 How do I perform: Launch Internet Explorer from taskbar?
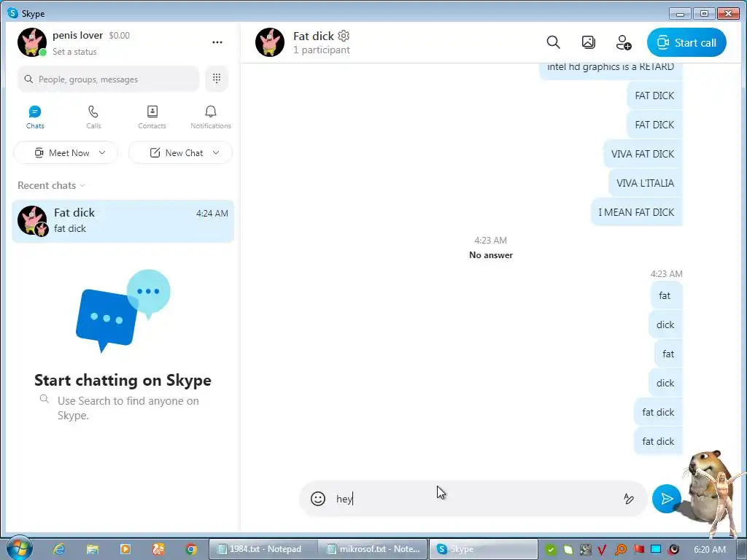pos(59,549)
